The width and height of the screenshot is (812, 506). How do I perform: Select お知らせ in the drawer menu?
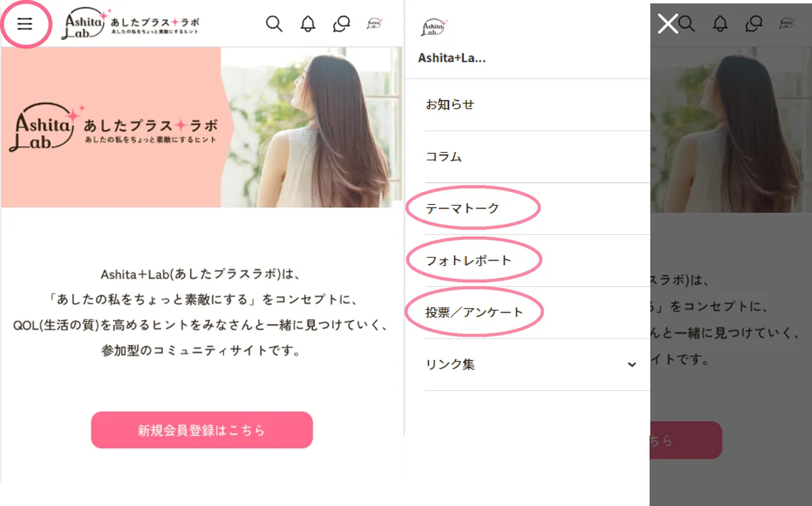tap(450, 105)
